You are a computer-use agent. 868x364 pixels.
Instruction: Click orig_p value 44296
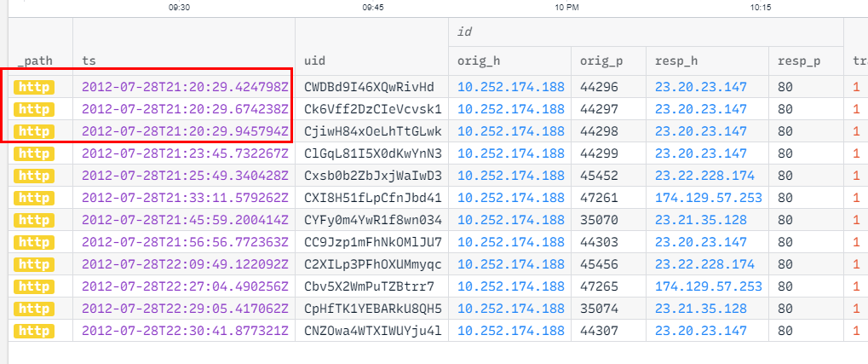click(x=599, y=87)
